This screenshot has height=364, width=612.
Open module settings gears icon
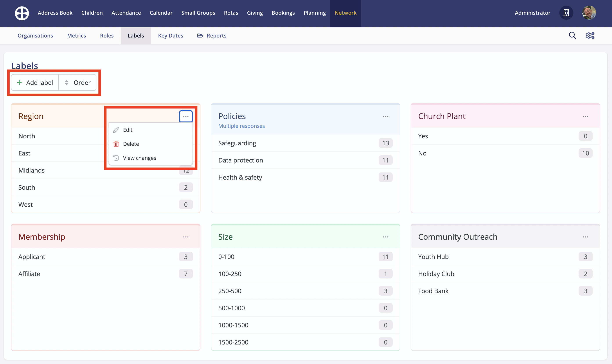[590, 36]
